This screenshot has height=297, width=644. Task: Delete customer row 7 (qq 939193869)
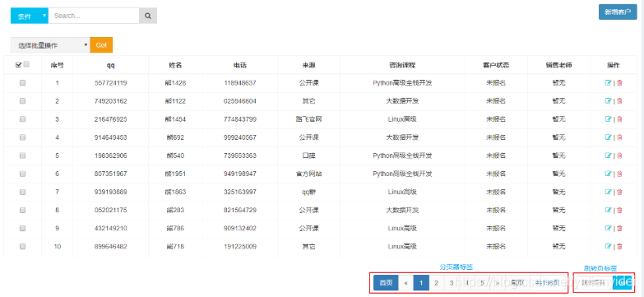619,192
